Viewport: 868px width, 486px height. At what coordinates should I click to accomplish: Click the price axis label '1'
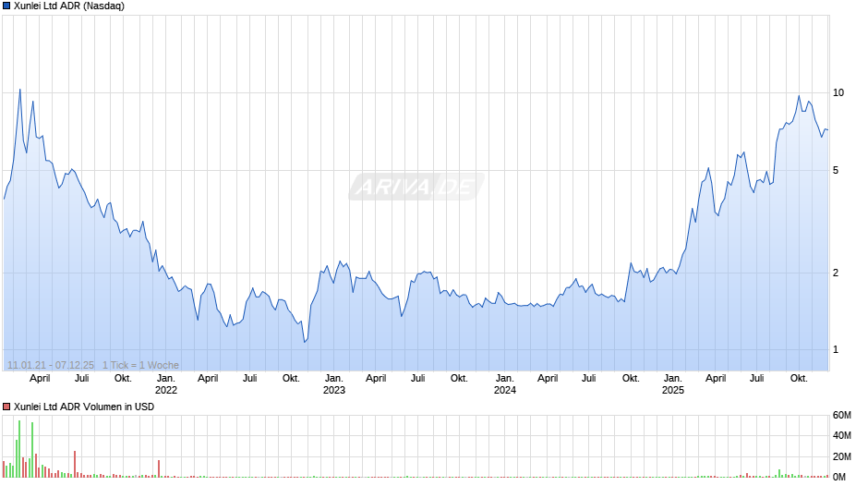pyautogui.click(x=836, y=349)
